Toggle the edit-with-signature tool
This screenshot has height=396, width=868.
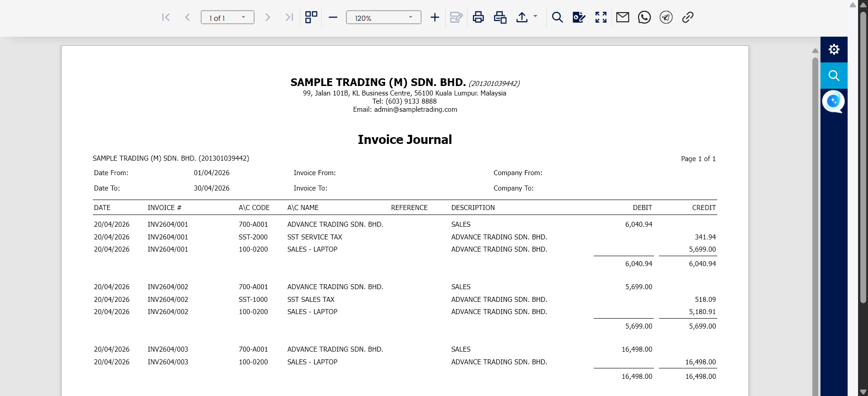[x=579, y=18]
